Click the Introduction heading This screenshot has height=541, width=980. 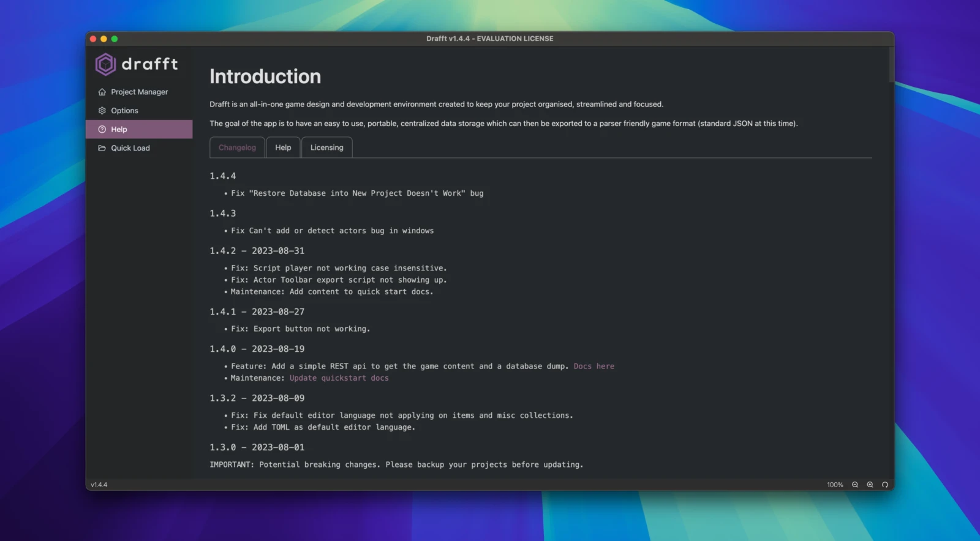pos(265,76)
